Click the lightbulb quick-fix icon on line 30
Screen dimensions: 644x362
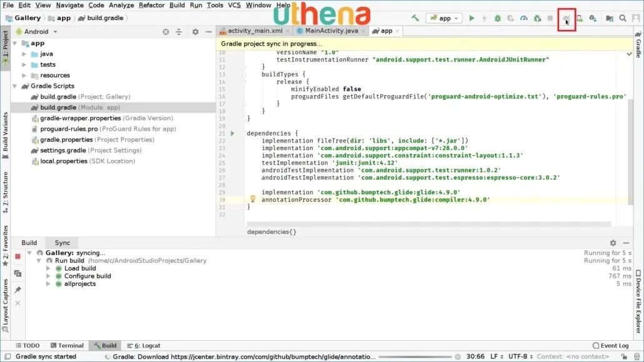(x=253, y=199)
